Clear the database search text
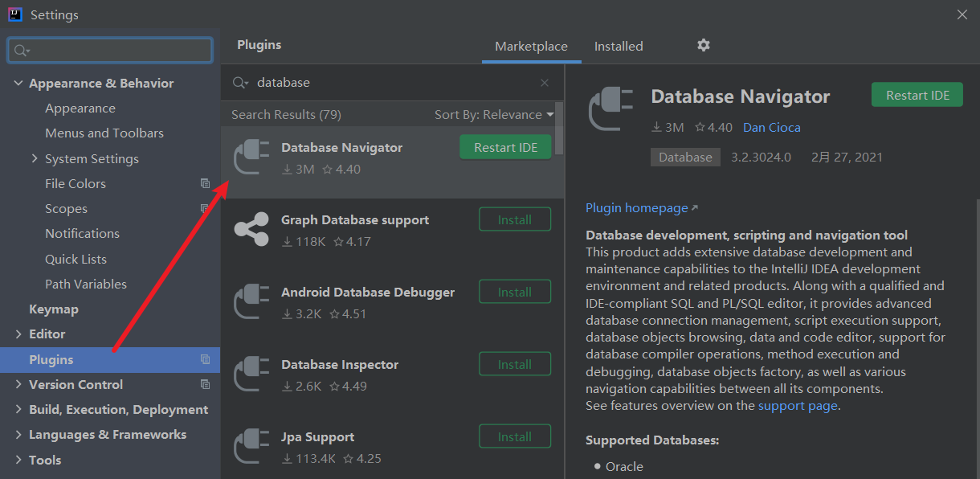The width and height of the screenshot is (980, 479). pyautogui.click(x=545, y=83)
